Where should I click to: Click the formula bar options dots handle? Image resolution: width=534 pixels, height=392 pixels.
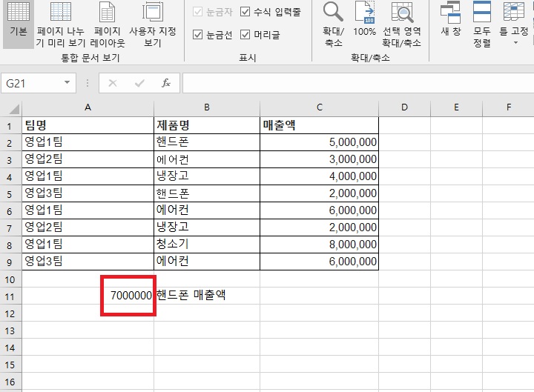88,83
